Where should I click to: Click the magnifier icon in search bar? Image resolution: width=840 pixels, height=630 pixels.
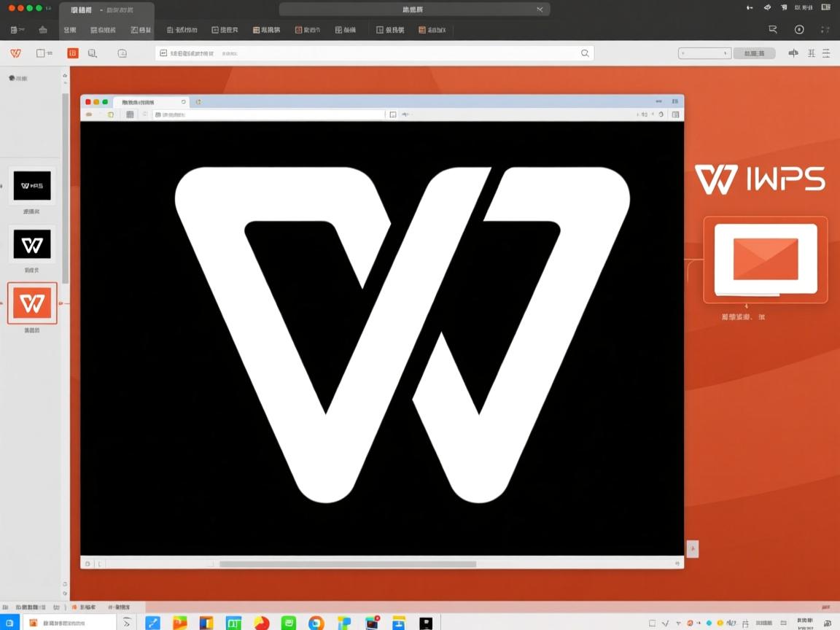(585, 53)
